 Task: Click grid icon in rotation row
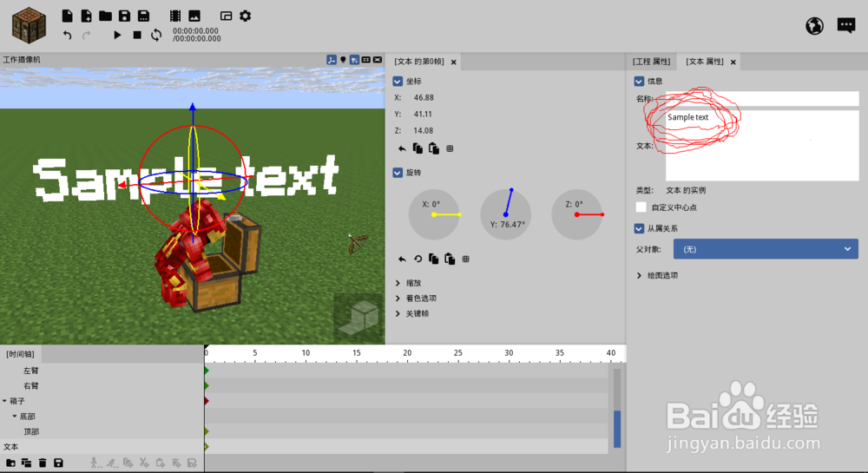point(466,259)
